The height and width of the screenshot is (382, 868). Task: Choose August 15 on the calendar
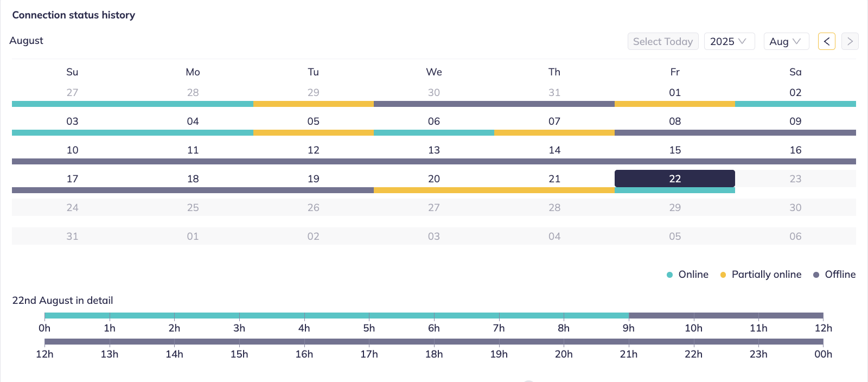coord(674,150)
